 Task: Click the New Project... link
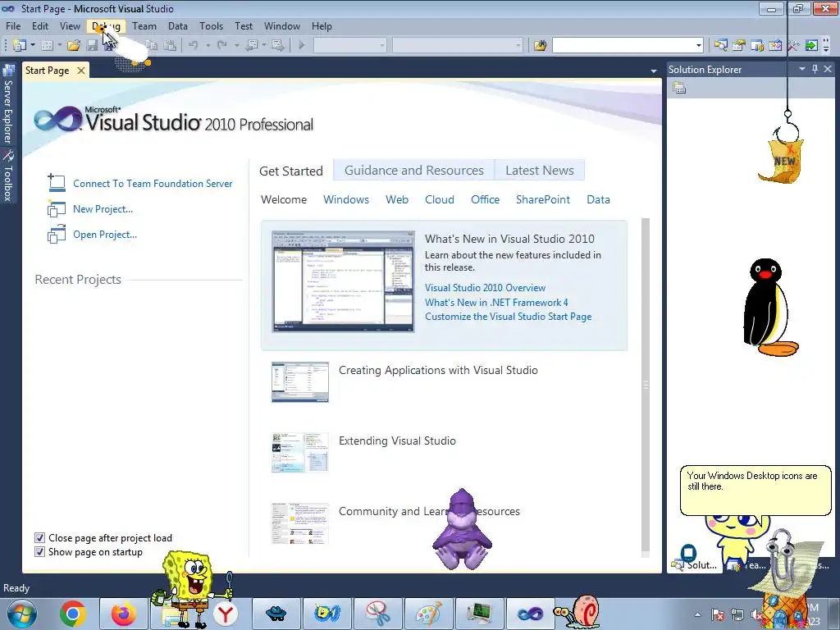tap(103, 209)
